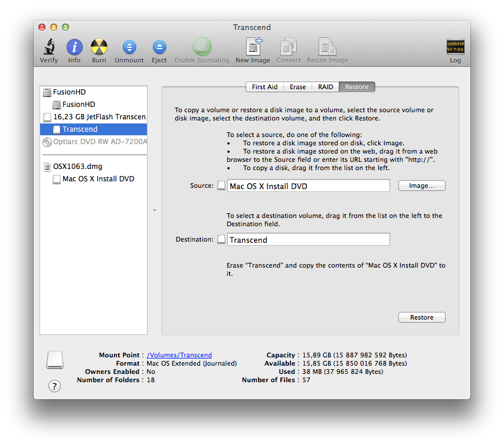504x446 pixels.
Task: Click Format value Mac OS Extended (Journaled)
Action: (x=192, y=363)
